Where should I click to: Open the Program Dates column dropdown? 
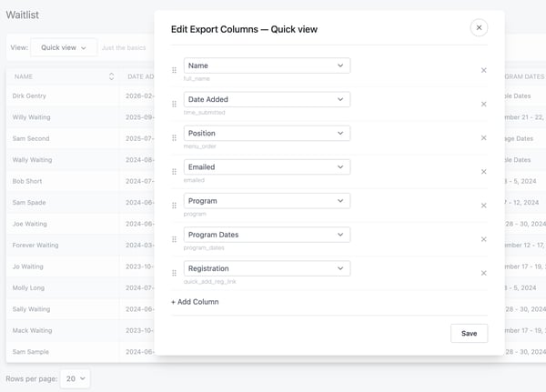click(267, 235)
